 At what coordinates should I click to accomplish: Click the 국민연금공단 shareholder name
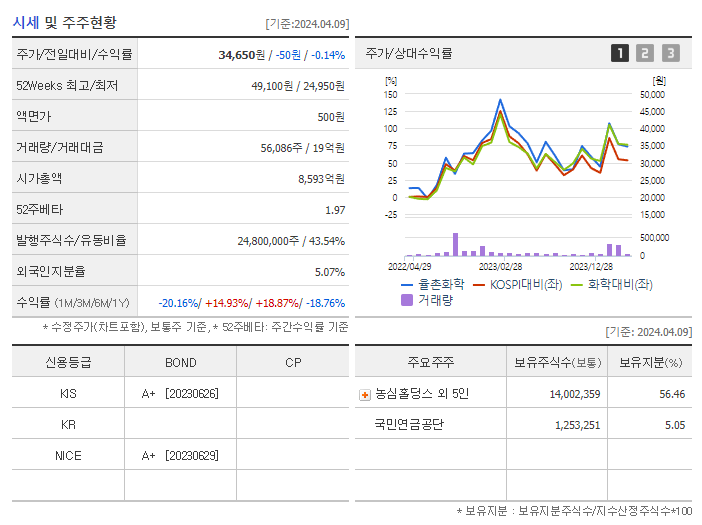(x=409, y=424)
